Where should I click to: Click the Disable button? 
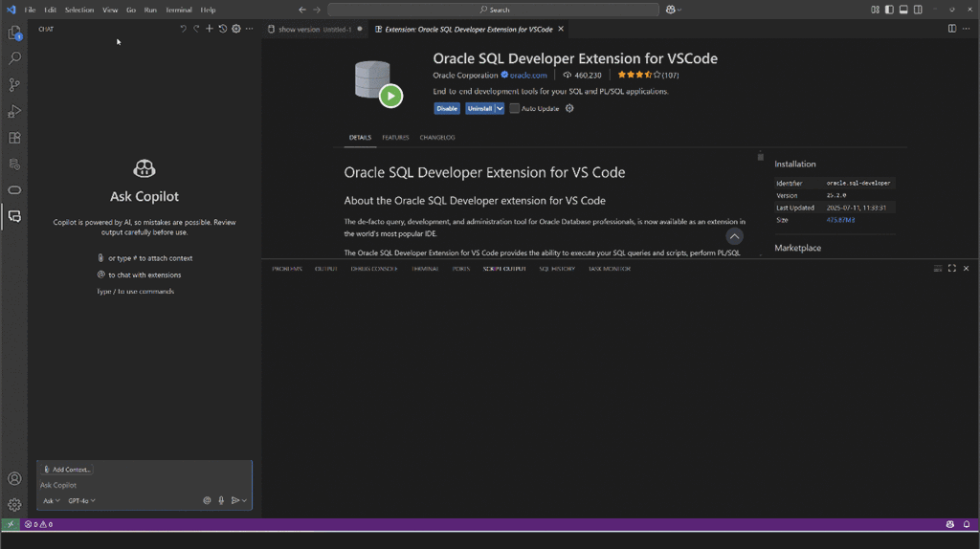pos(447,108)
